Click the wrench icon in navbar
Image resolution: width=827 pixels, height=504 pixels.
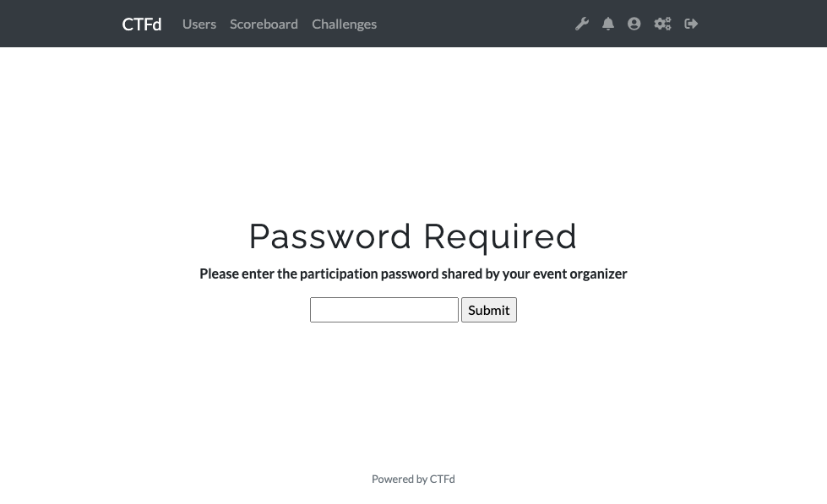tap(582, 24)
